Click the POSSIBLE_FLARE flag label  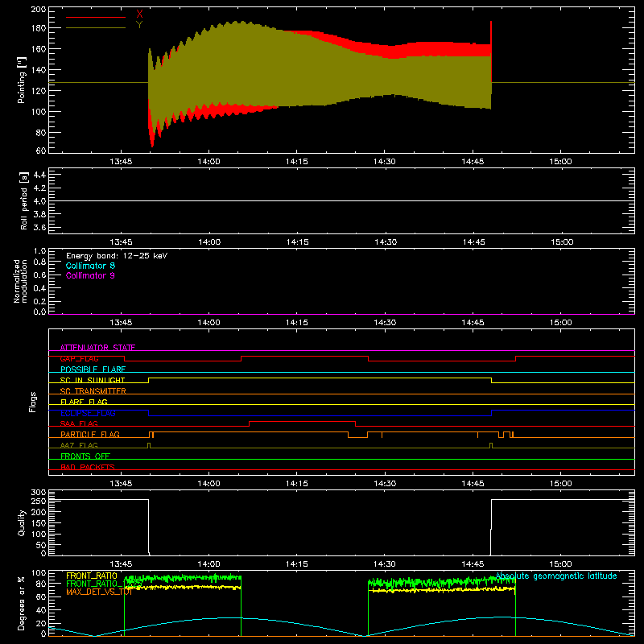pos(93,369)
